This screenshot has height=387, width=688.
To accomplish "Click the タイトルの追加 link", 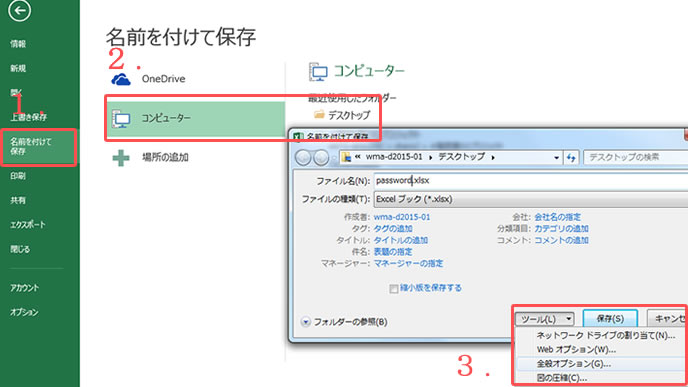I will coord(401,240).
